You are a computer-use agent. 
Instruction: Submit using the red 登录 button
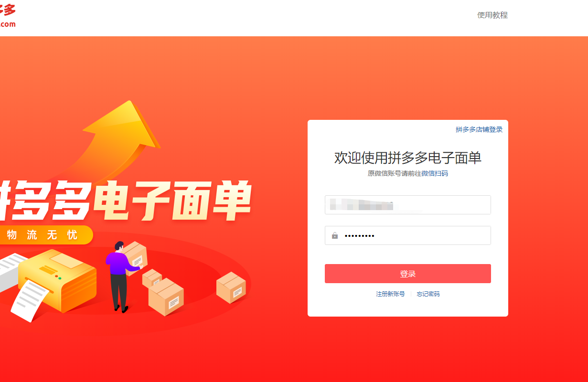[408, 274]
